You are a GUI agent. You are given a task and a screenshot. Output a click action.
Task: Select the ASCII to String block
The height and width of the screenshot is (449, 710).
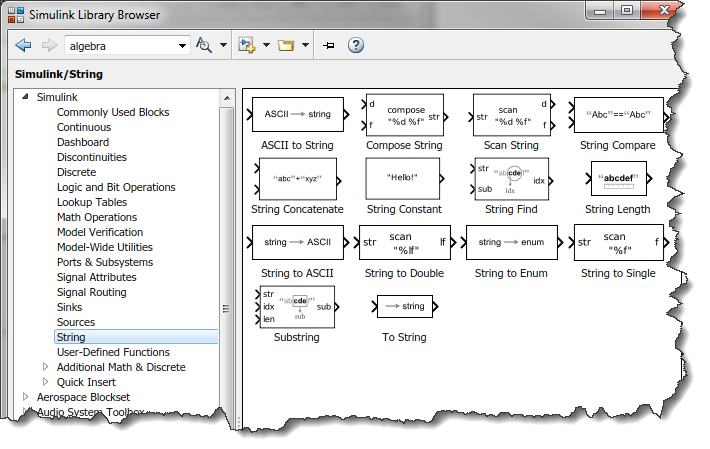point(297,115)
